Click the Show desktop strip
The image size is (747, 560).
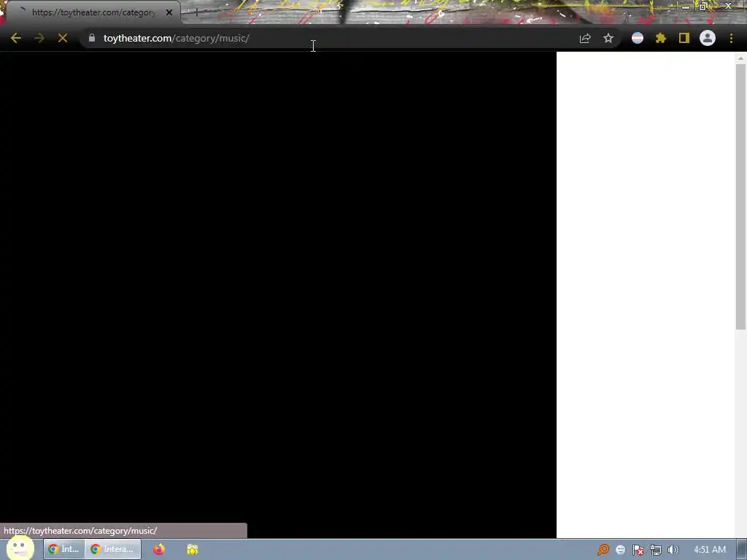[x=742, y=550]
